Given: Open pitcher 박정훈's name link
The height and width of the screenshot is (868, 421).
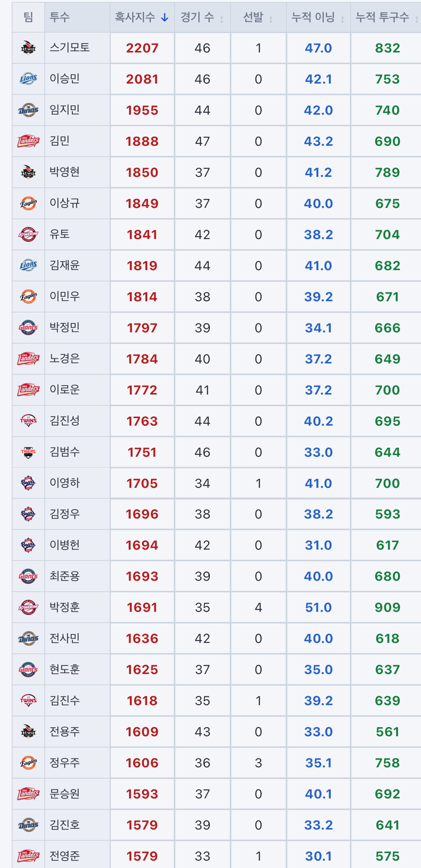Looking at the screenshot, I should coord(65,607).
